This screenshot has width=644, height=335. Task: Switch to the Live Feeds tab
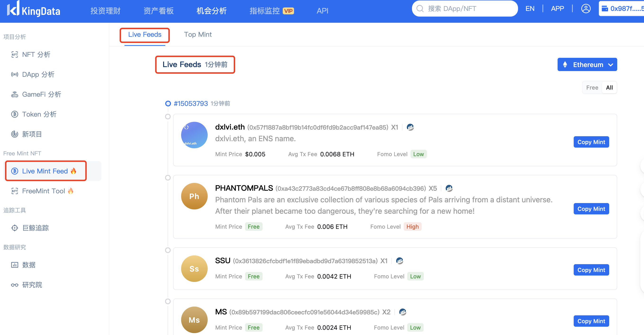(x=145, y=35)
